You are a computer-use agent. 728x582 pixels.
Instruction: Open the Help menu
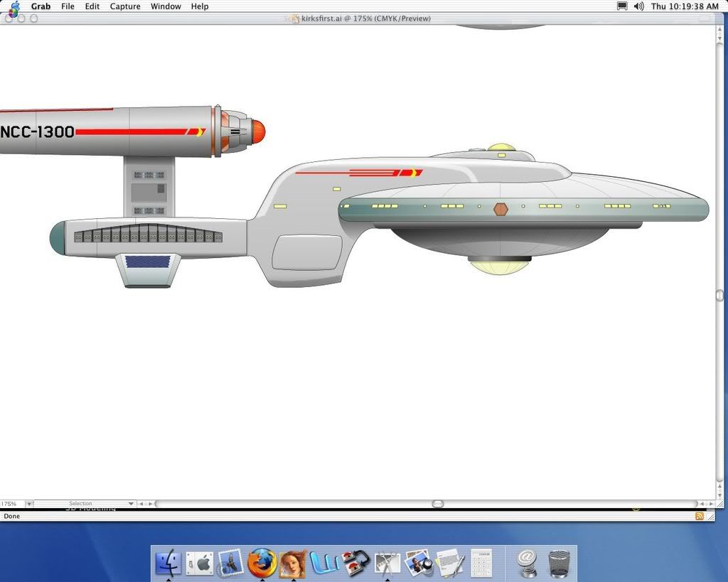[200, 6]
